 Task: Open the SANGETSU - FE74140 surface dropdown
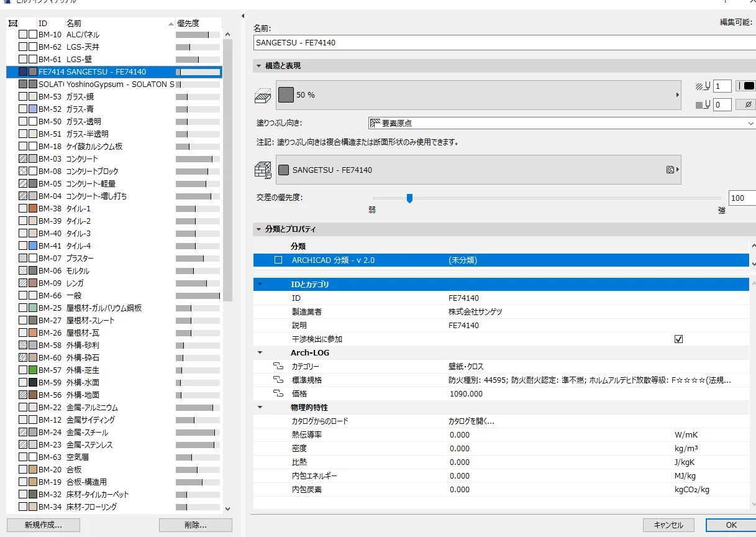pyautogui.click(x=478, y=170)
